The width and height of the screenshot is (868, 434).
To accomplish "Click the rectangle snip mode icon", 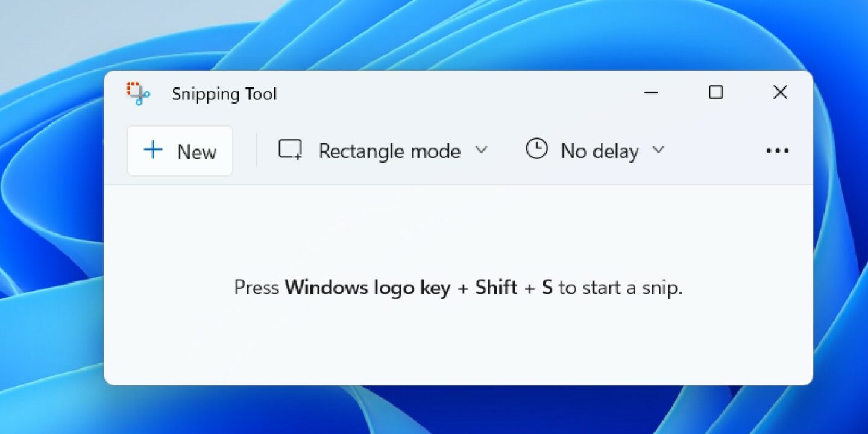I will click(290, 149).
